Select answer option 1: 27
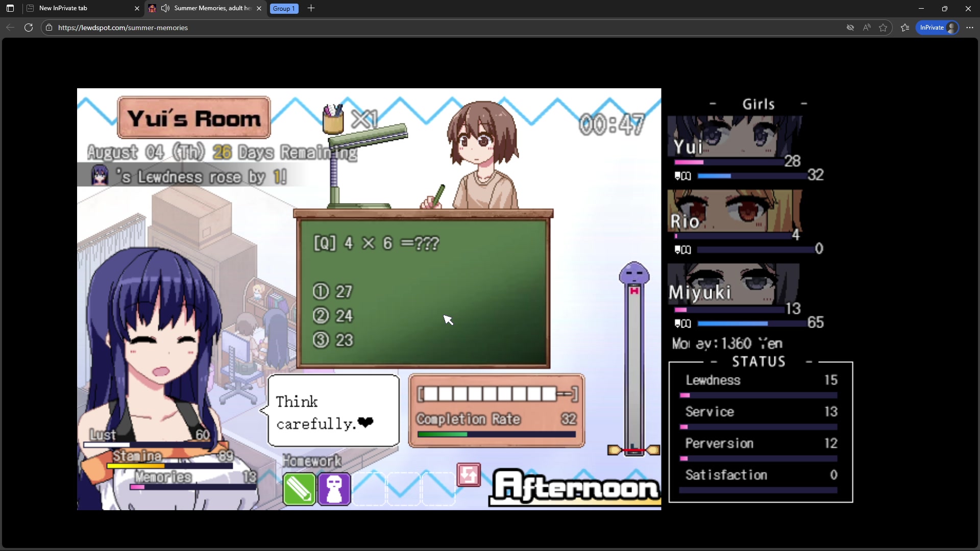Image resolution: width=980 pixels, height=551 pixels. point(333,291)
